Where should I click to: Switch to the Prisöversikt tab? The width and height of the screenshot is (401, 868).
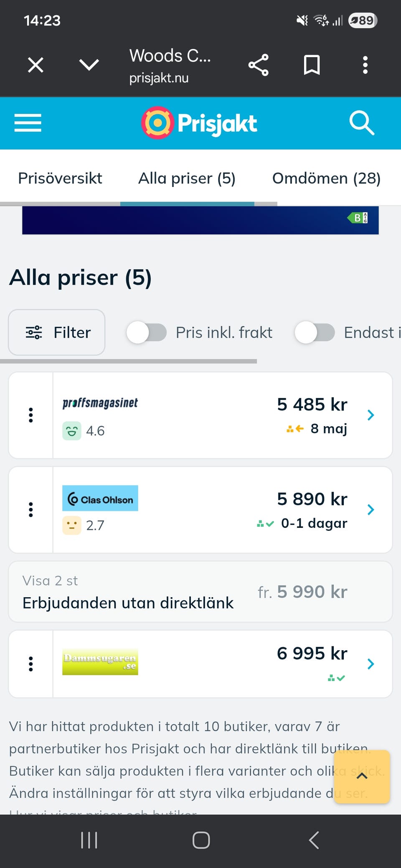[x=60, y=178]
